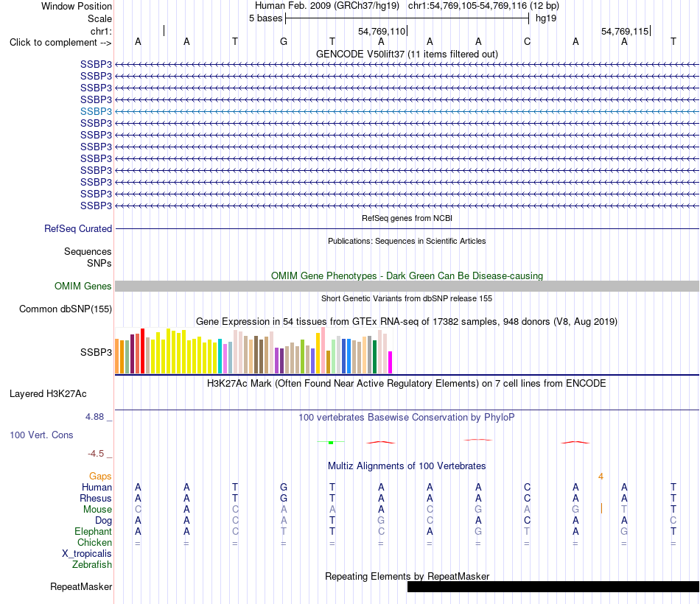Click the -4.5 PhyloP lower scale value

(x=96, y=454)
